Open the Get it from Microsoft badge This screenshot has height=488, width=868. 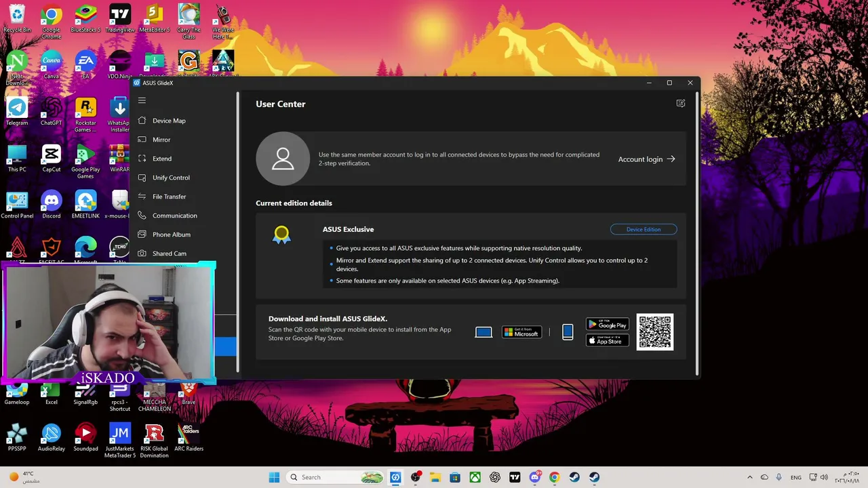coord(521,332)
